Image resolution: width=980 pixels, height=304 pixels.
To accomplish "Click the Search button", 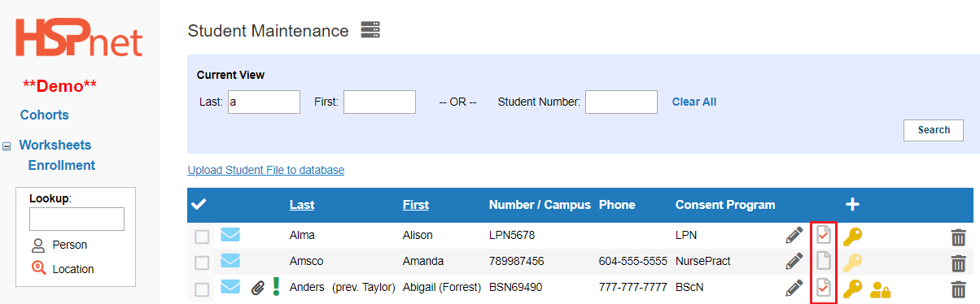I will [934, 130].
